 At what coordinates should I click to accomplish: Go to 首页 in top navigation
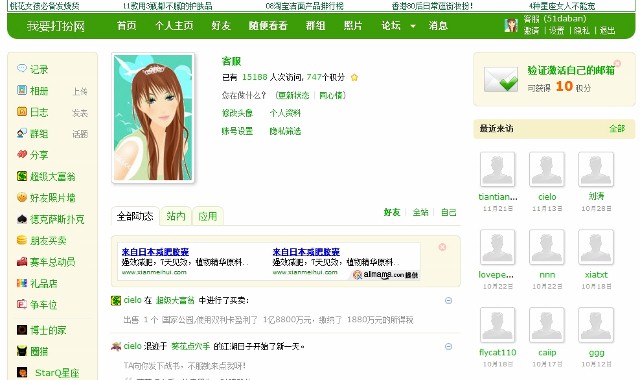click(x=127, y=26)
